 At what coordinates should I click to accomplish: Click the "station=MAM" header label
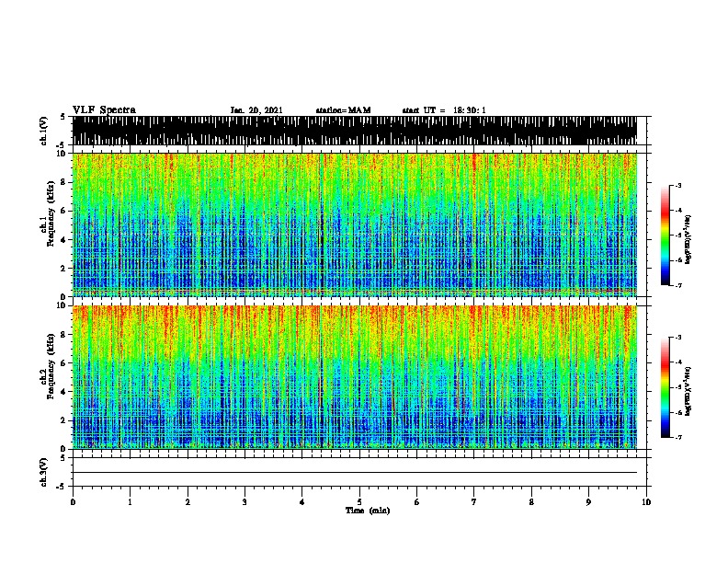click(343, 110)
